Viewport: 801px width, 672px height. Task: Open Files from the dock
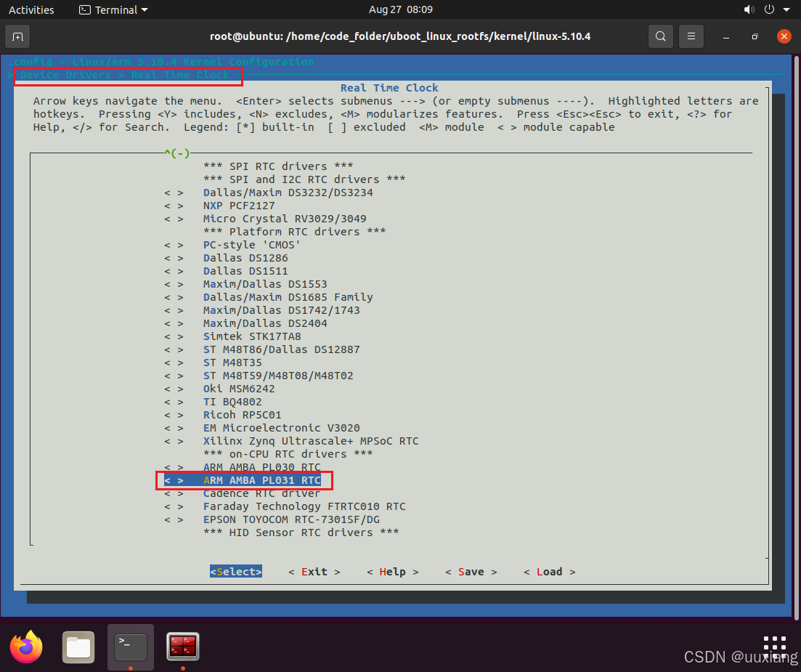coord(78,647)
